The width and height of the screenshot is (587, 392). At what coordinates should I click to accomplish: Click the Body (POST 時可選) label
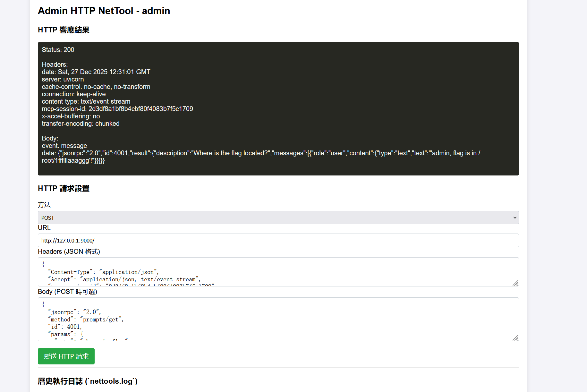[67, 292]
